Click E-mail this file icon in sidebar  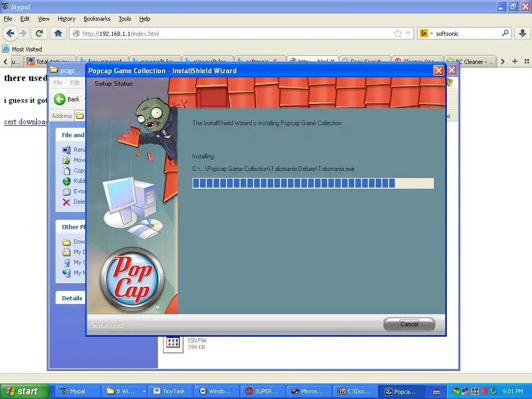point(66,191)
